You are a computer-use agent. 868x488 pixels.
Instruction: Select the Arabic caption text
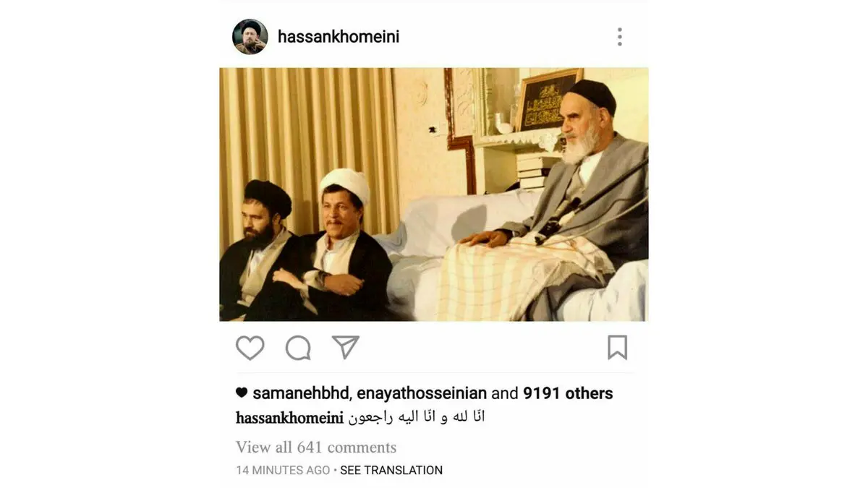coord(417,417)
